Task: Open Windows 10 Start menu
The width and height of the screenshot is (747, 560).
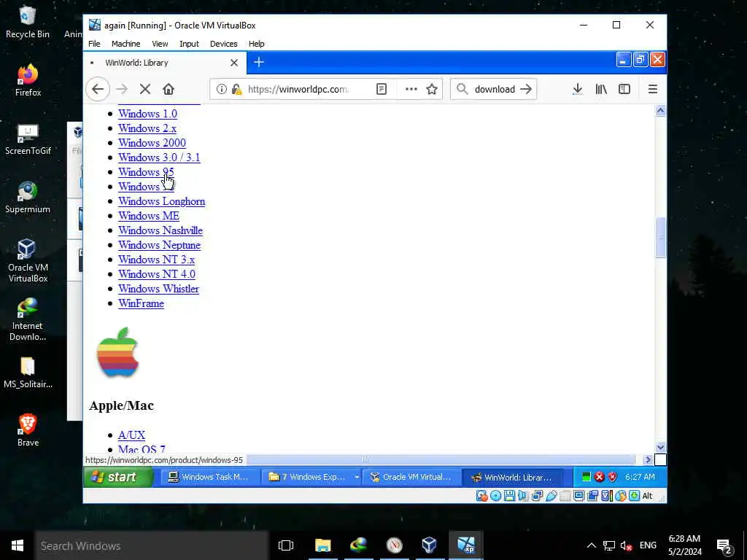Action: 18,545
